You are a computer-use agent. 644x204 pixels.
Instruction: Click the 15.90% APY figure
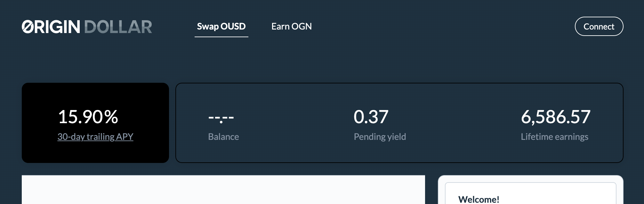88,117
